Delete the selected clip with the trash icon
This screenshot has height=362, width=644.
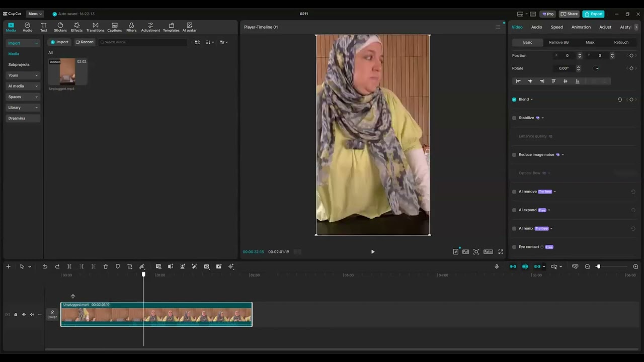[x=106, y=266]
